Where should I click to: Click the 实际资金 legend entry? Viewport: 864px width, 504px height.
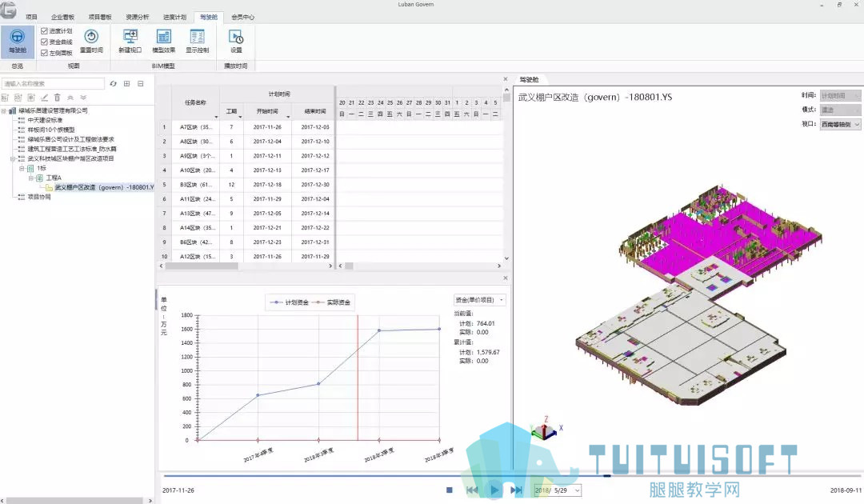pyautogui.click(x=332, y=302)
